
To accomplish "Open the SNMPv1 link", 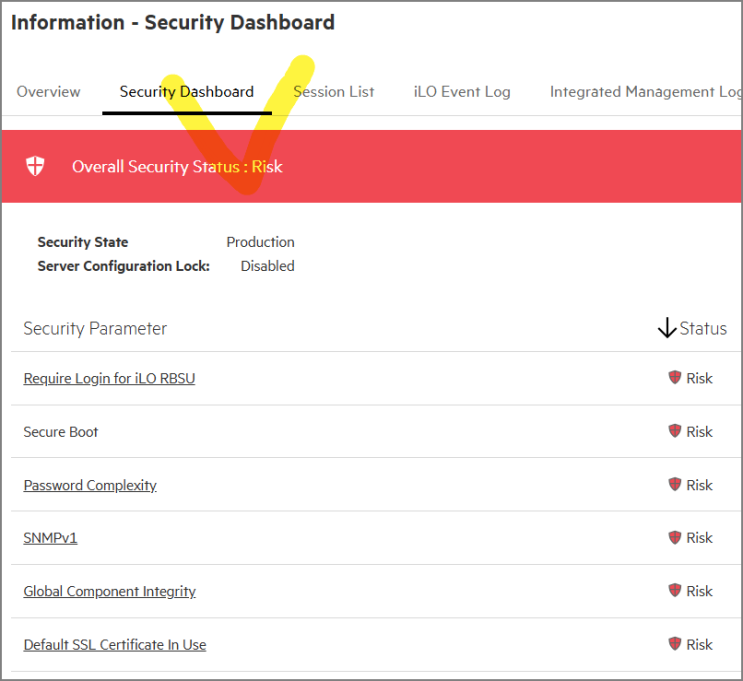I will (x=50, y=538).
